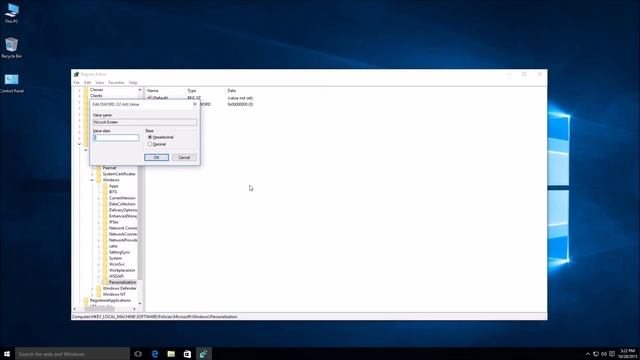Select the BITS key
Image resolution: width=640 pixels, height=360 pixels.
113,192
